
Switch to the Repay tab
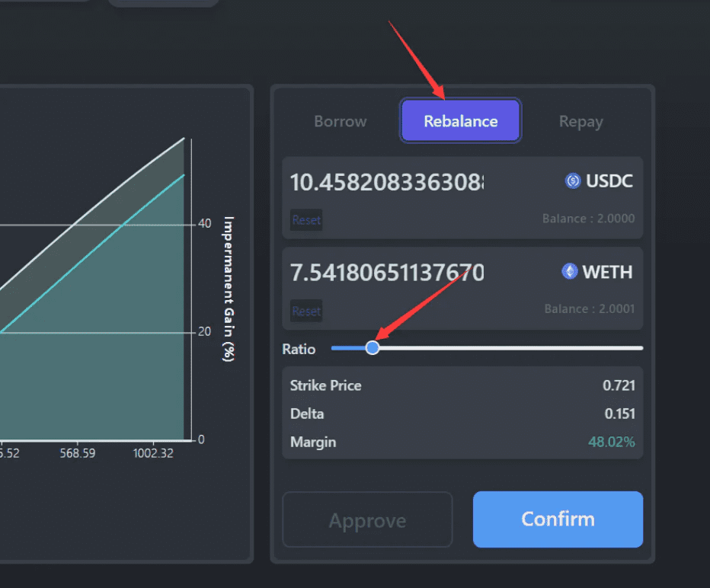pos(580,120)
